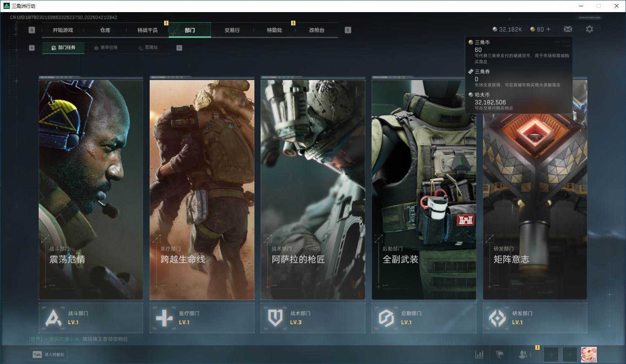Viewport: 626px width, 364px height.
Task: Click the Tab 进入特勤处 button
Action: point(48,355)
